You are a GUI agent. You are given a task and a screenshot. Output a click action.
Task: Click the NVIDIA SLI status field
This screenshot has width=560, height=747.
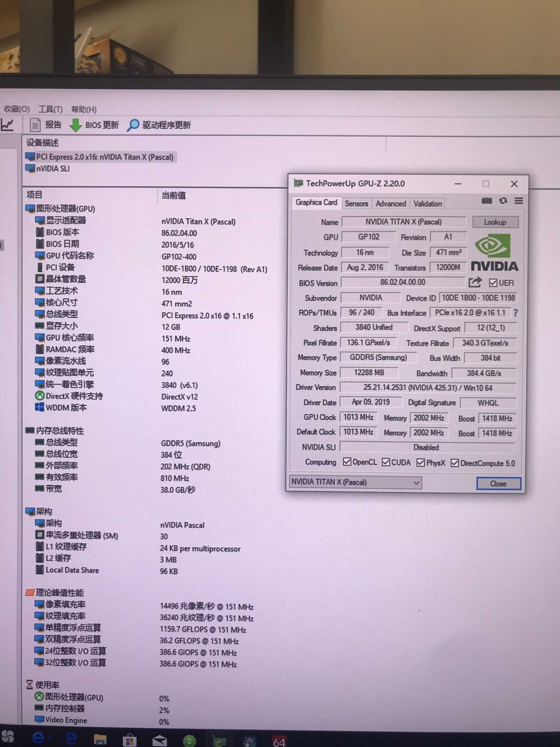427,447
